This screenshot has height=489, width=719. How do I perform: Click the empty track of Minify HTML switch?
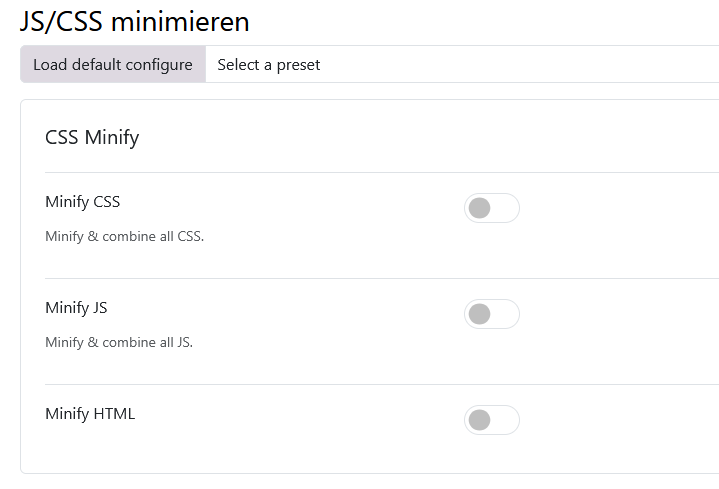[x=504, y=420]
